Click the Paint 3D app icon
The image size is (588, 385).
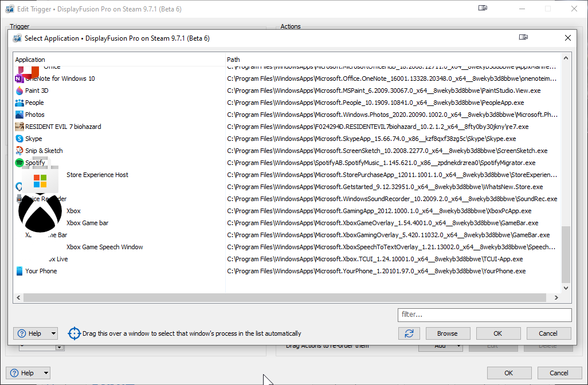click(x=19, y=91)
